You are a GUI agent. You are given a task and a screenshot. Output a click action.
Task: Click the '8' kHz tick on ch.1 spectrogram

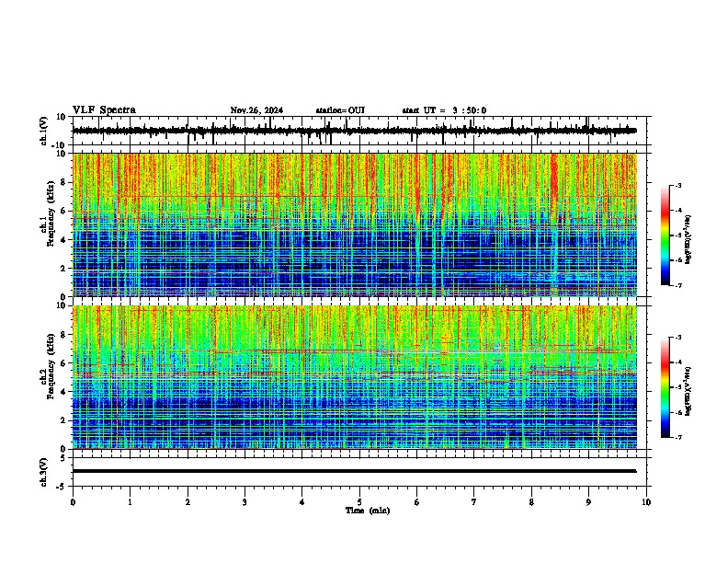click(x=63, y=182)
